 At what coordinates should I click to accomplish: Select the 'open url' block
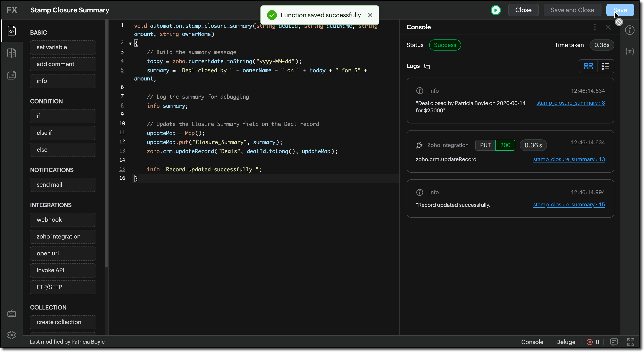pos(63,253)
